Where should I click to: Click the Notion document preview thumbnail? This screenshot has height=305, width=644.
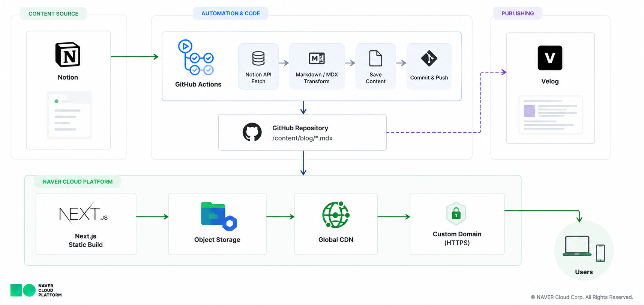tap(69, 115)
